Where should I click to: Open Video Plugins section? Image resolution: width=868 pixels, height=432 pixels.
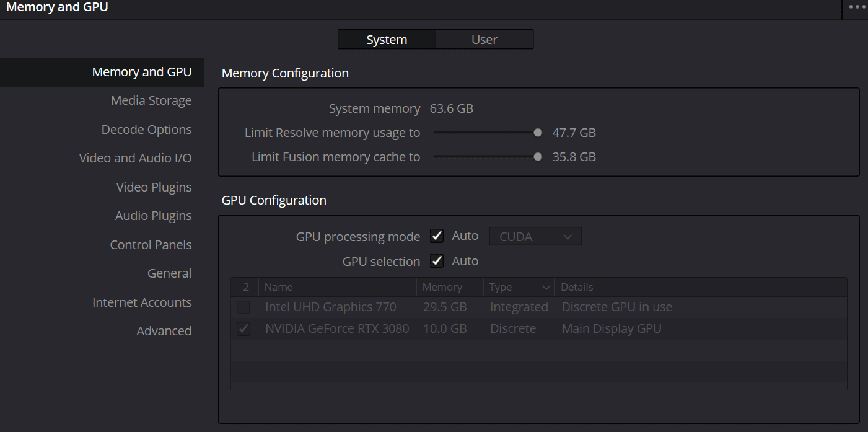(154, 187)
